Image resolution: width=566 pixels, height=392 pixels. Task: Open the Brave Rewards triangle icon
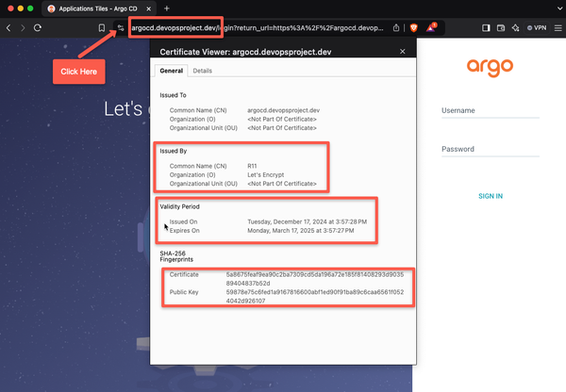[x=433, y=28]
